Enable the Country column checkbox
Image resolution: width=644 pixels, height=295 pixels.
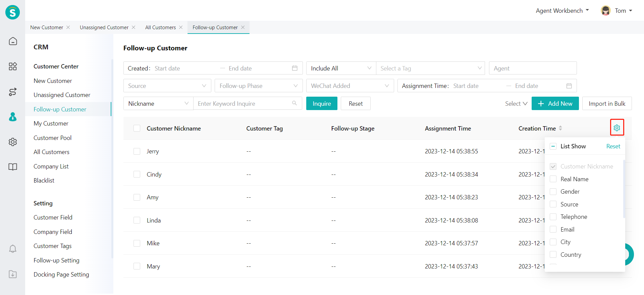pos(553,254)
